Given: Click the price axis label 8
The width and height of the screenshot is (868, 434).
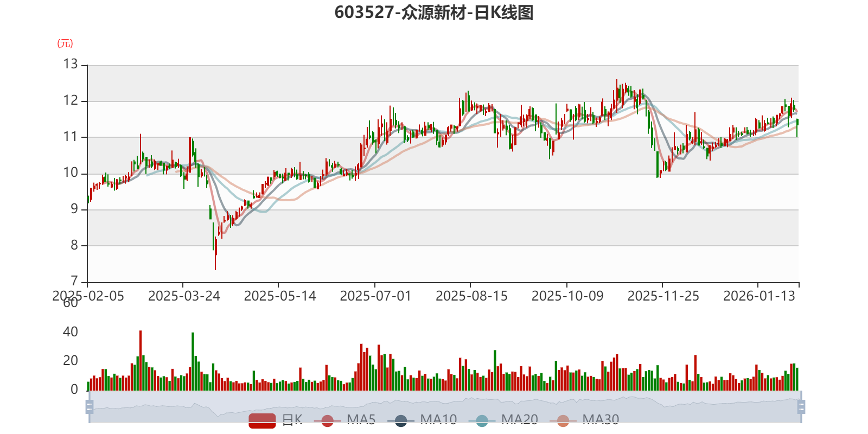Looking at the screenshot, I should coord(74,245).
